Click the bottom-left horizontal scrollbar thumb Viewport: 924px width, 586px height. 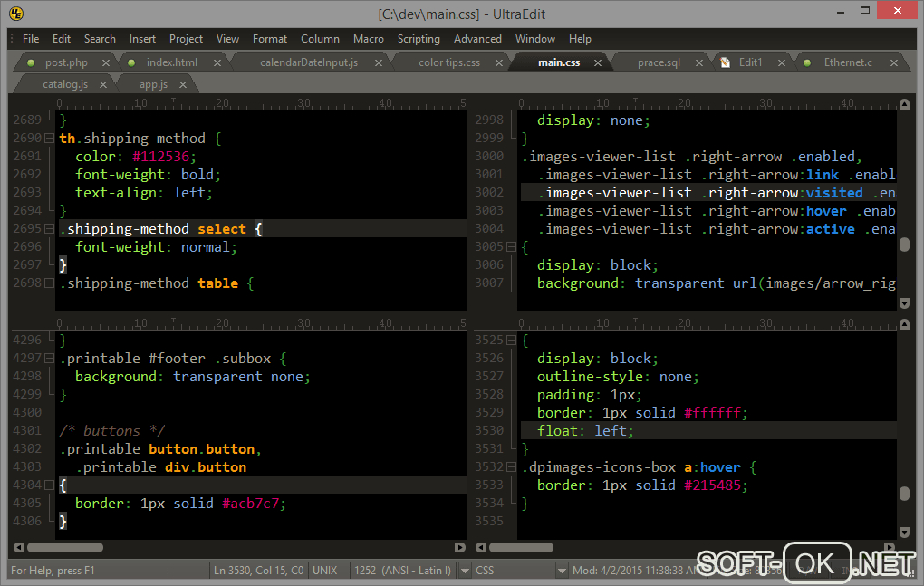(65, 547)
